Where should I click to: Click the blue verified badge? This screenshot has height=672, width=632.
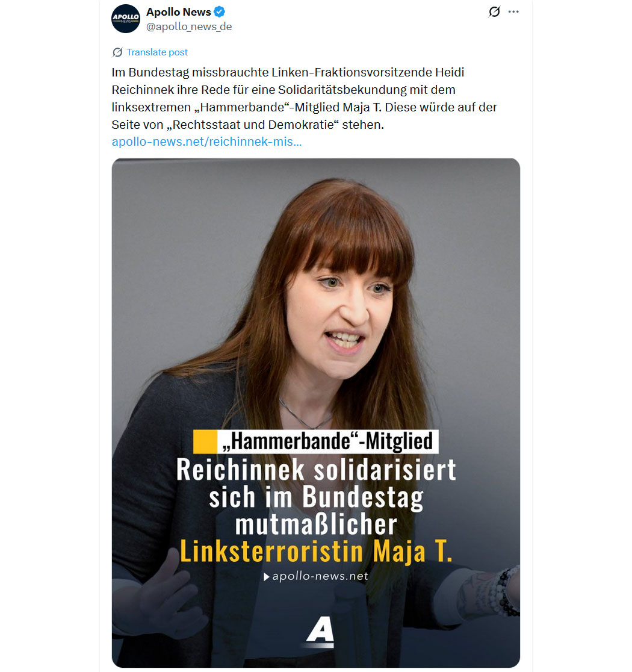tap(219, 12)
